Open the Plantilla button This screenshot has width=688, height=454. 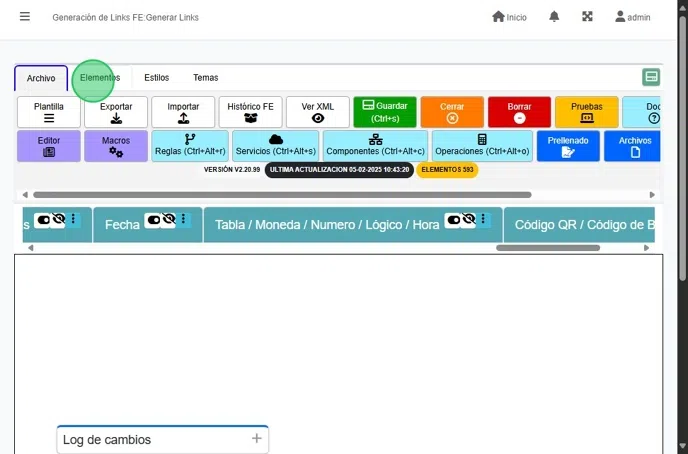(x=49, y=112)
